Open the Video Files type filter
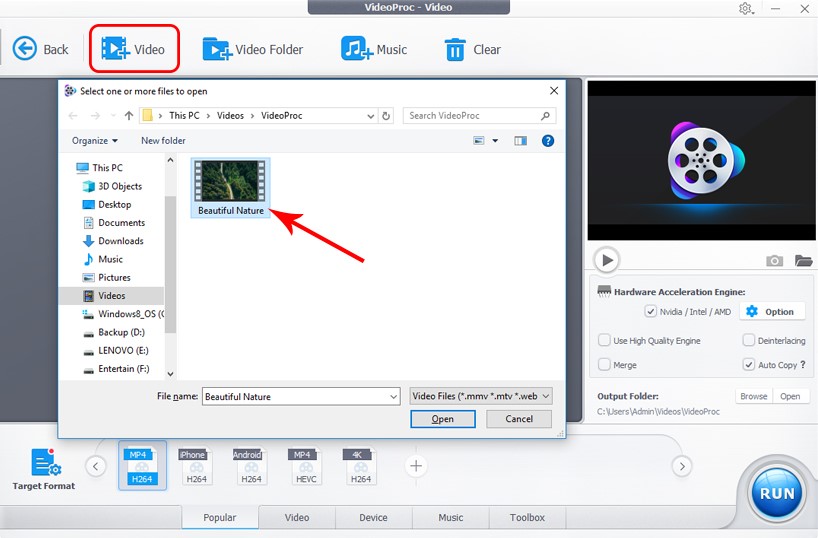This screenshot has width=818, height=538. pyautogui.click(x=481, y=396)
